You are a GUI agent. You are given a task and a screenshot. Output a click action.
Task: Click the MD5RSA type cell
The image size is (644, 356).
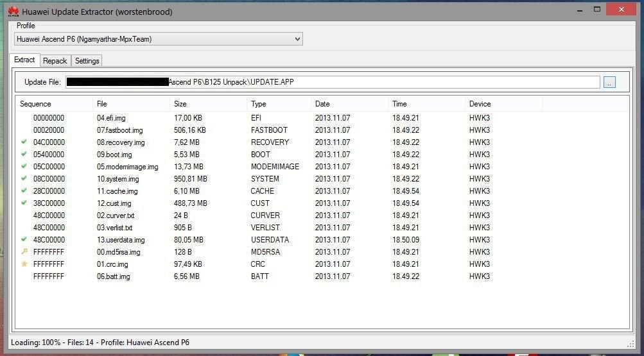(x=265, y=252)
